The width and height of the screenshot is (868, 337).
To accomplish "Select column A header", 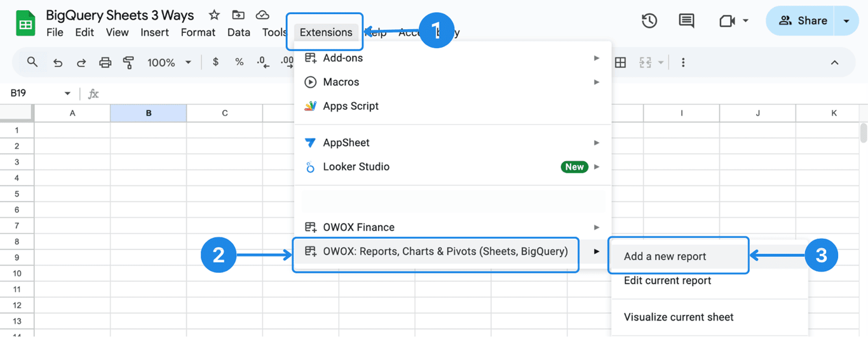I will click(x=72, y=113).
